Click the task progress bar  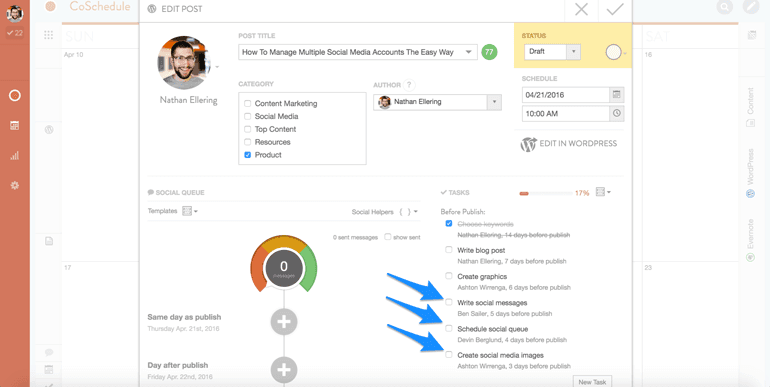(545, 193)
